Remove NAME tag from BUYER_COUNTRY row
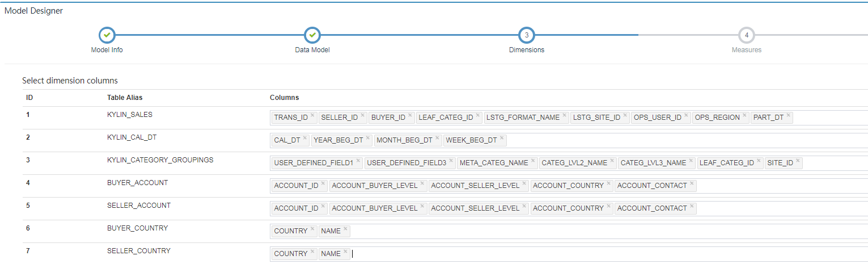Image resolution: width=868 pixels, height=268 pixels. pos(345,229)
